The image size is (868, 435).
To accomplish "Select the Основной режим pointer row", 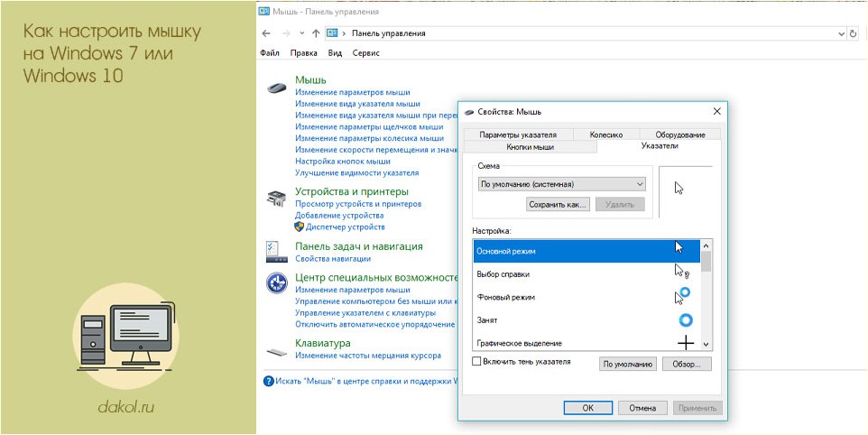I will point(587,251).
